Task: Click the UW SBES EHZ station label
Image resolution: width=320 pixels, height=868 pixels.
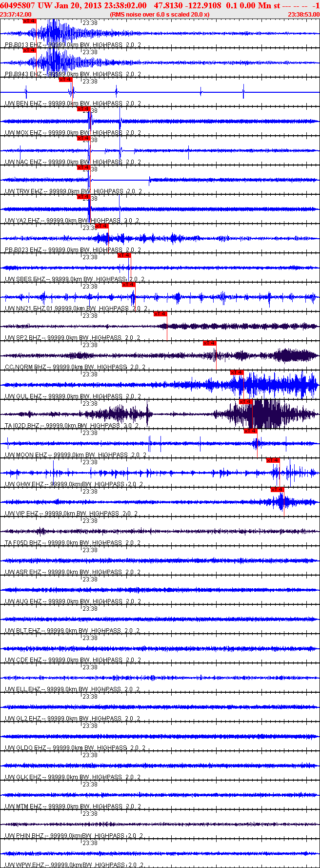Action: (25, 279)
